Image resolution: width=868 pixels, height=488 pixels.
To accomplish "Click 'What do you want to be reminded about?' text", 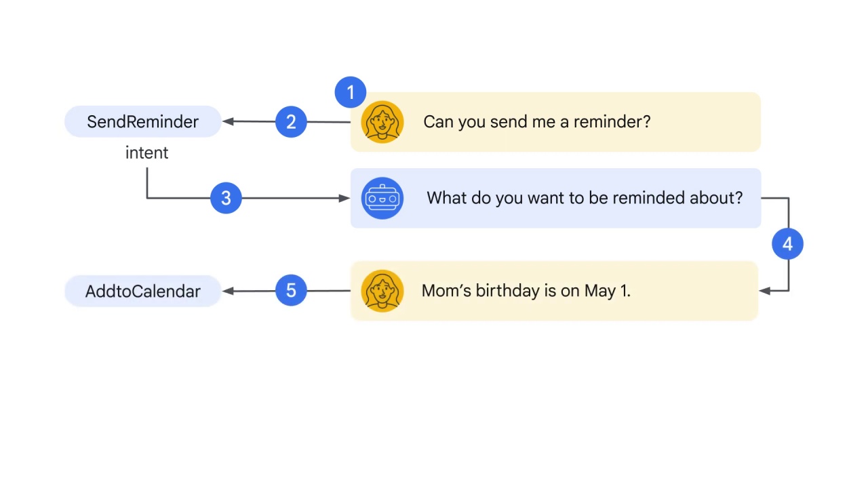I will tap(585, 198).
